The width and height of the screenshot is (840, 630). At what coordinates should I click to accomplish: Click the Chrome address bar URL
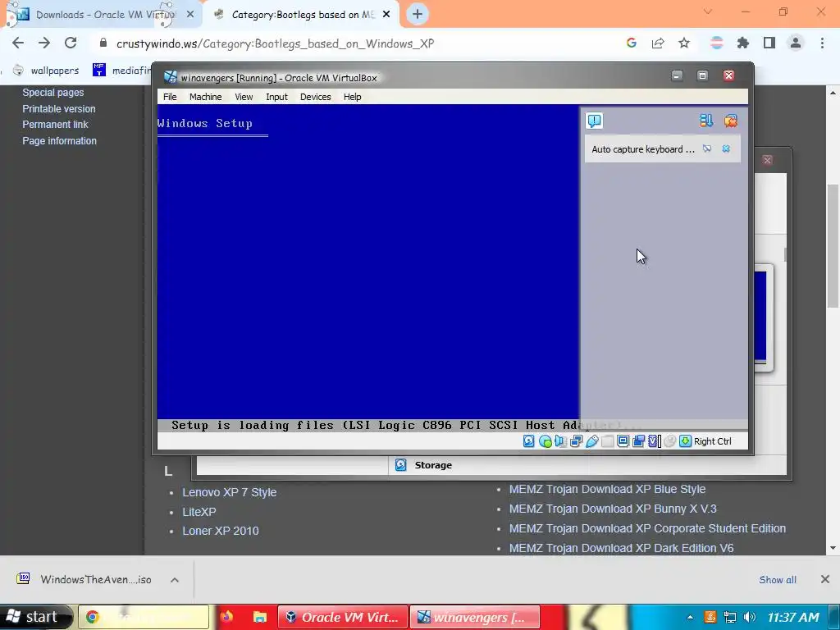point(276,43)
